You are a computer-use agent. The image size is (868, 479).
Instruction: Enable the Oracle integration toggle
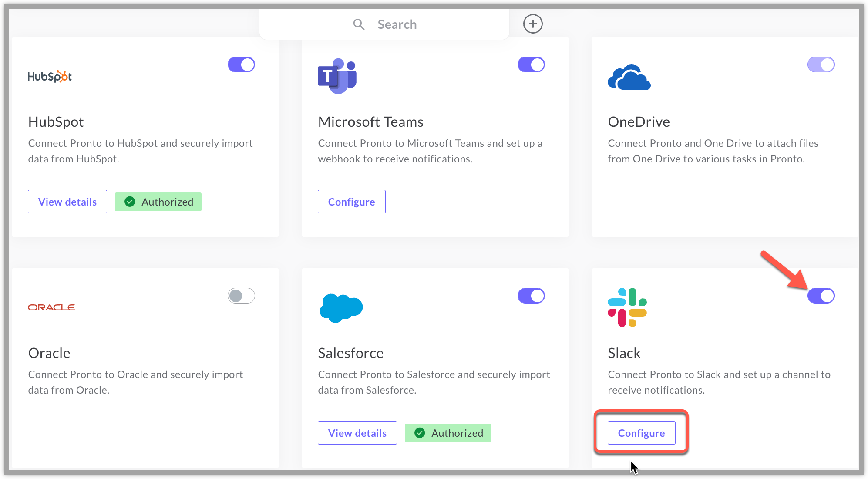click(241, 296)
